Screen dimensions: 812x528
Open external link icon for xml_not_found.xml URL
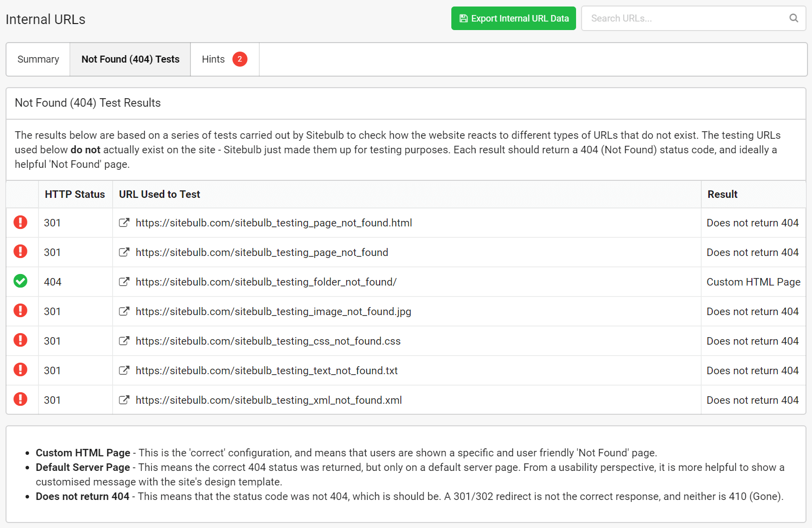pyautogui.click(x=124, y=400)
